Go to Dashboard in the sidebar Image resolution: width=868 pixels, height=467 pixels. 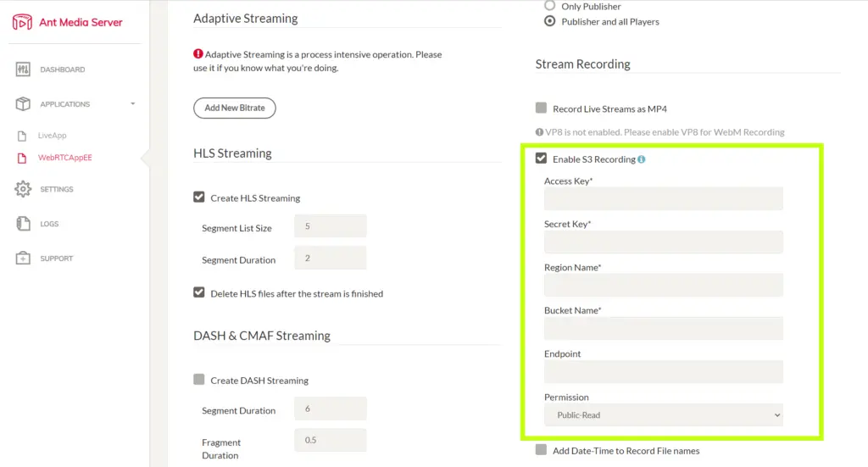(x=63, y=69)
